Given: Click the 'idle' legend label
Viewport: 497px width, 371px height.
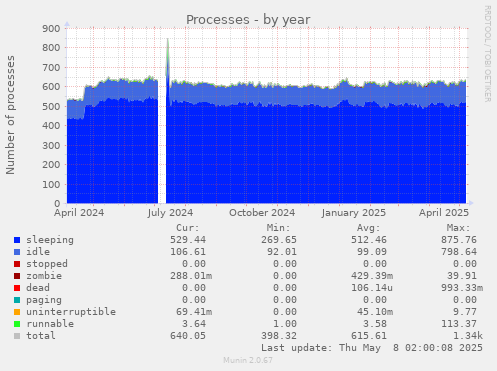Looking at the screenshot, I should (x=38, y=252).
